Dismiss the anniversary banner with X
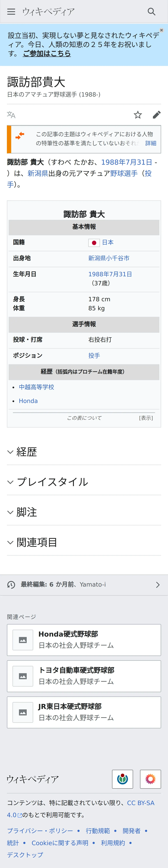This screenshot has width=168, height=868. [162, 30]
